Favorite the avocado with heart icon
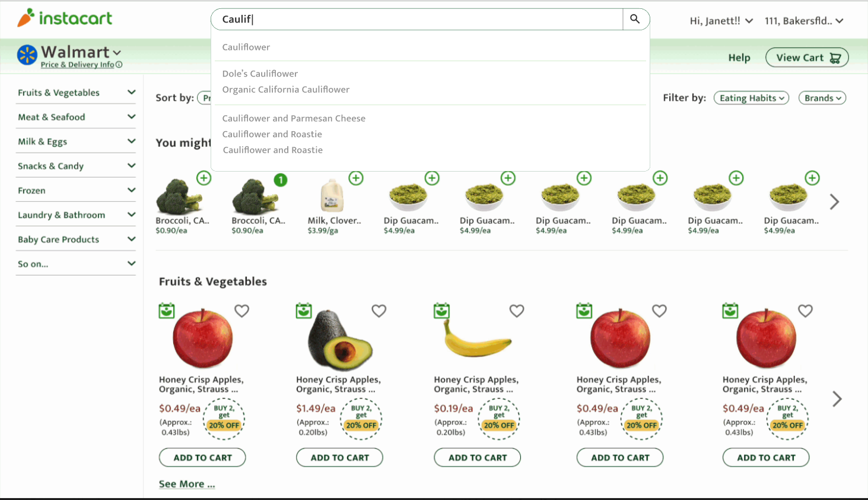868x500 pixels. 379,311
